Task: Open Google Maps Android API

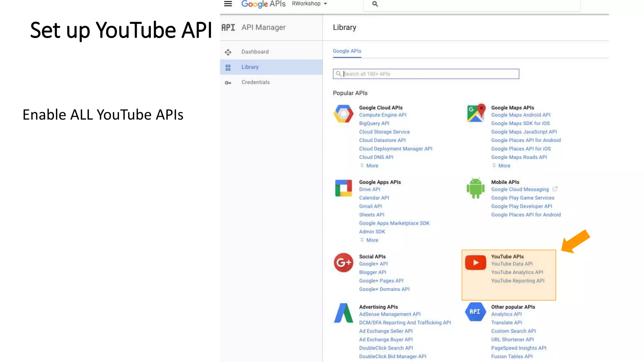Action: pos(521,115)
